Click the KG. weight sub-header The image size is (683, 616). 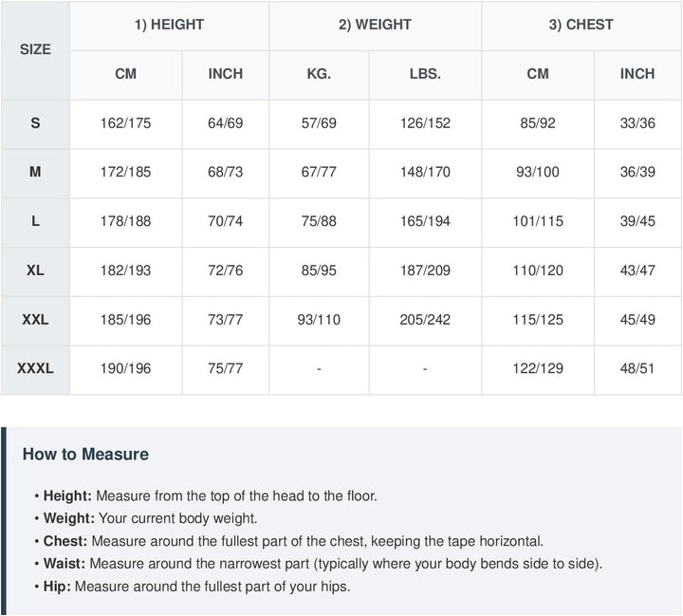tap(319, 74)
